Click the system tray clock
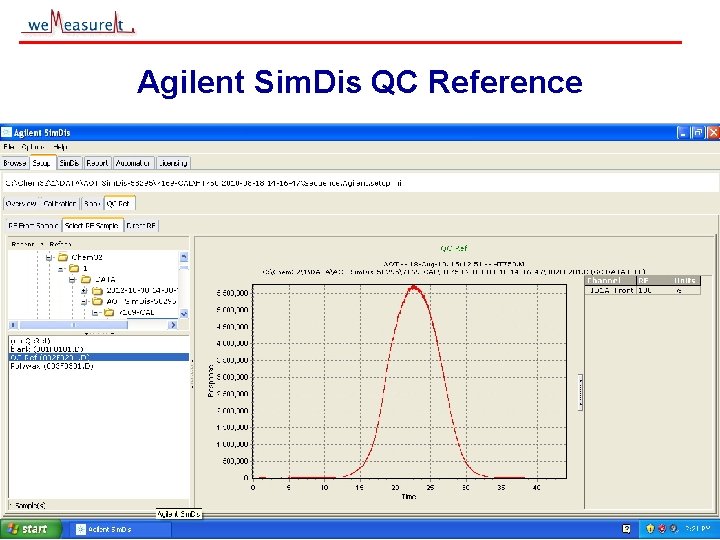The width and height of the screenshot is (720, 540). pyautogui.click(x=698, y=529)
